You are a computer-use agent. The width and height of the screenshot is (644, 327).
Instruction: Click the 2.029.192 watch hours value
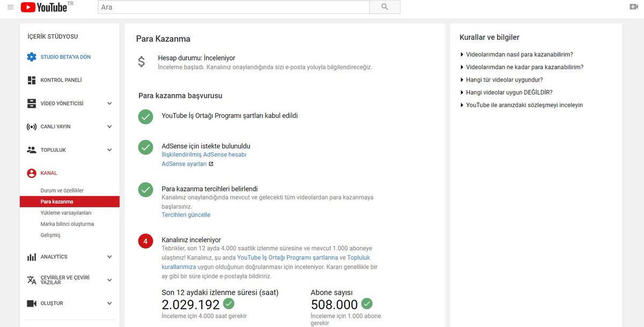191,304
